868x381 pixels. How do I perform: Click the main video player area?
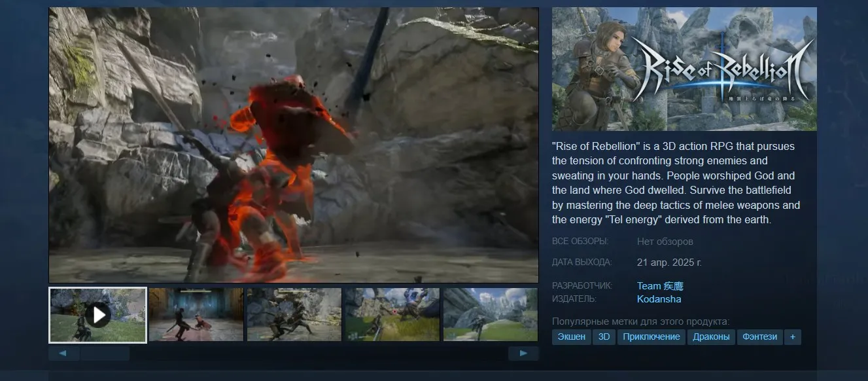pos(294,145)
